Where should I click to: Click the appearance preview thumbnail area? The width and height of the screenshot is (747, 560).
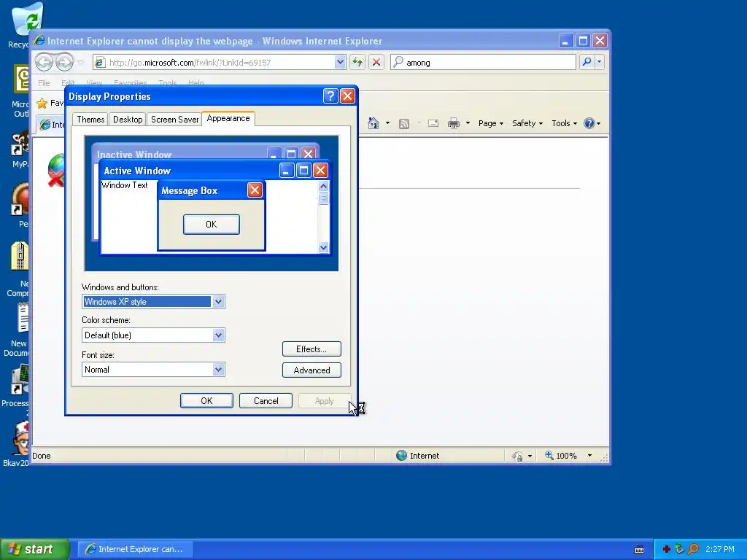click(x=212, y=203)
